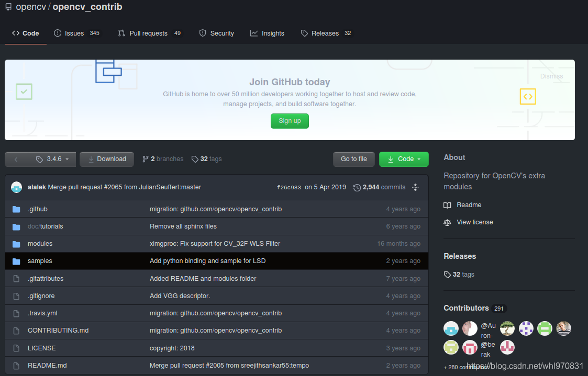Viewport: 588px width, 376px height.
Task: Open the Pull requests tab
Action: (x=150, y=33)
